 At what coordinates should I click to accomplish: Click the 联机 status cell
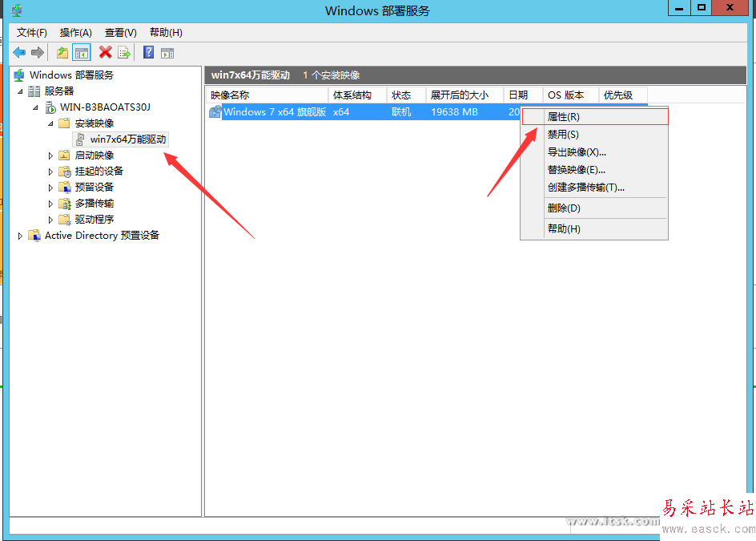coord(401,112)
